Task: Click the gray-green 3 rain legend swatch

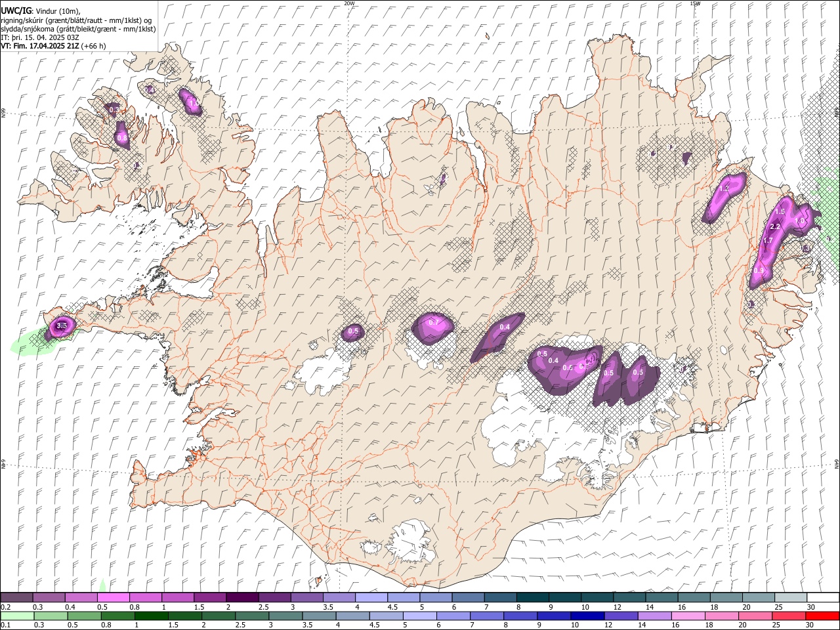Action: coord(285,616)
